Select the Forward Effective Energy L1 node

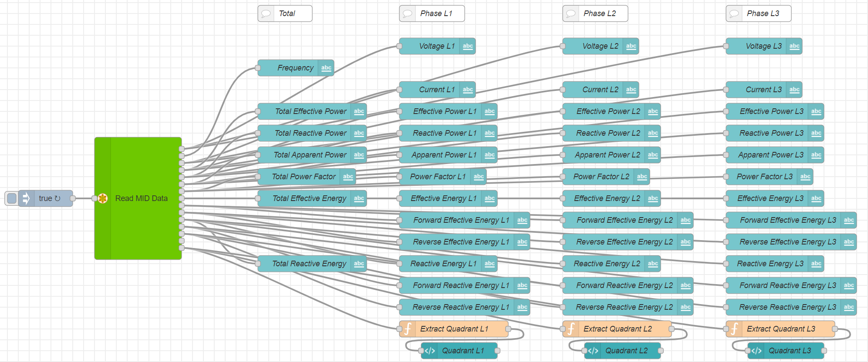[x=465, y=220]
